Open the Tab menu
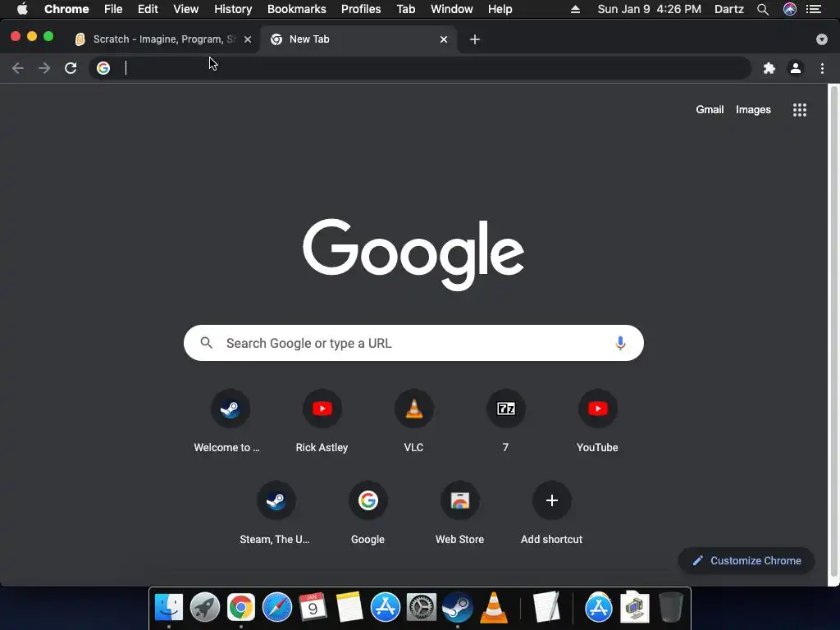 pos(405,9)
